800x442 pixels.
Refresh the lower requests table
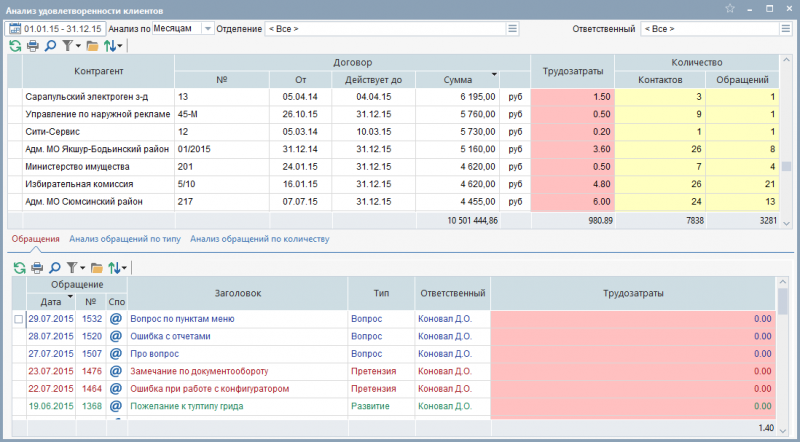pyautogui.click(x=19, y=267)
